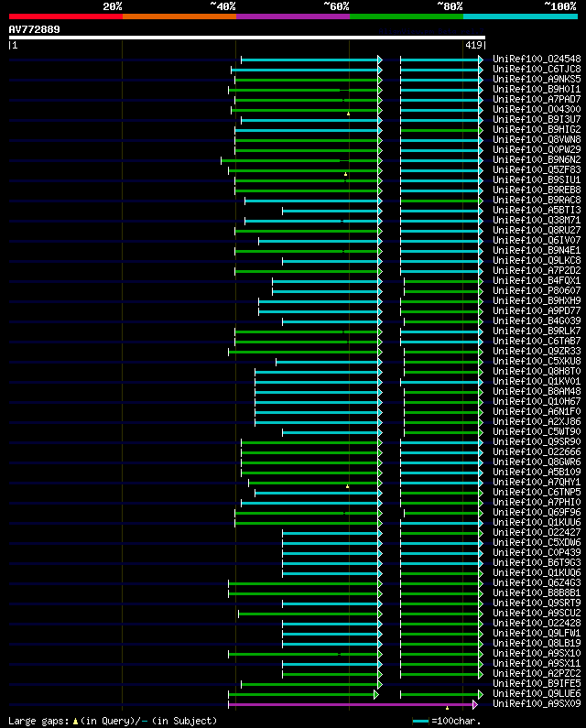
Task: Select the UniRef100_Q5ZF83 label
Action: tap(537, 170)
